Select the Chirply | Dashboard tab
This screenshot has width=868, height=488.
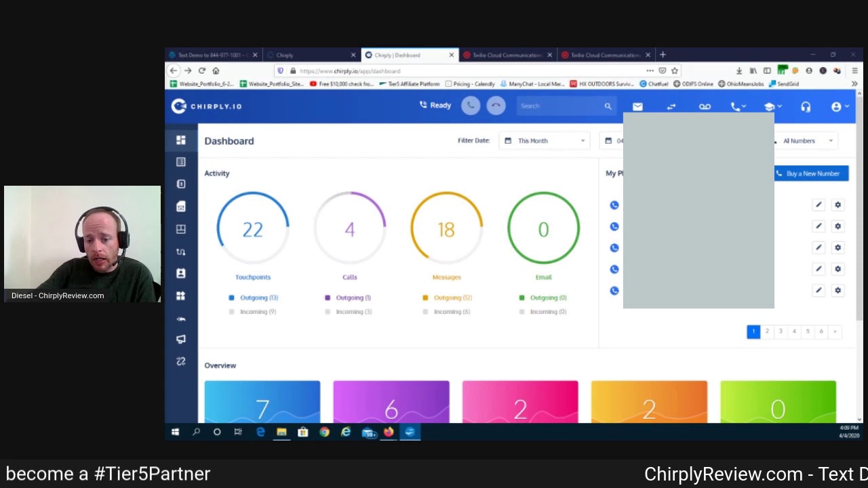[410, 55]
